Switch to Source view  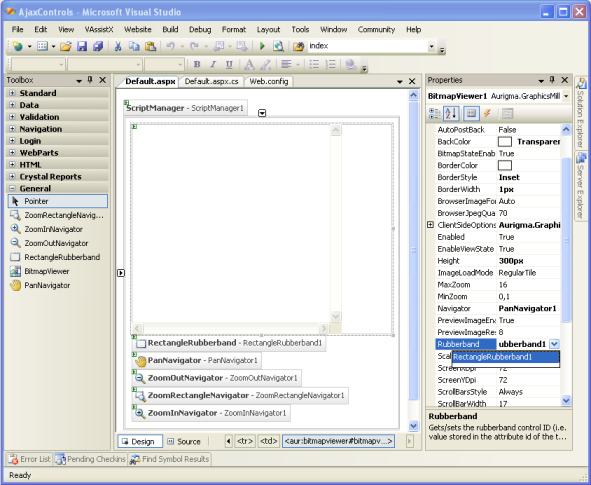[x=184, y=441]
